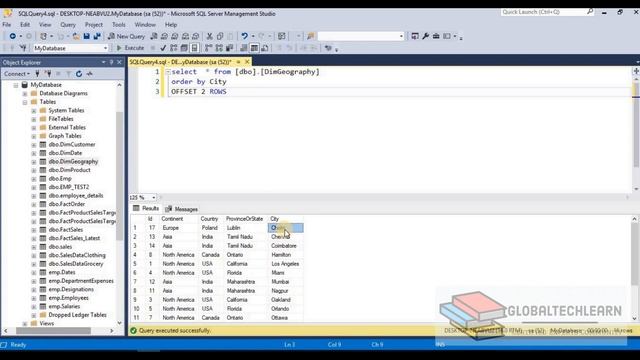
Task: Open the Connect dropdown in Object Explorer
Action: tap(17, 74)
